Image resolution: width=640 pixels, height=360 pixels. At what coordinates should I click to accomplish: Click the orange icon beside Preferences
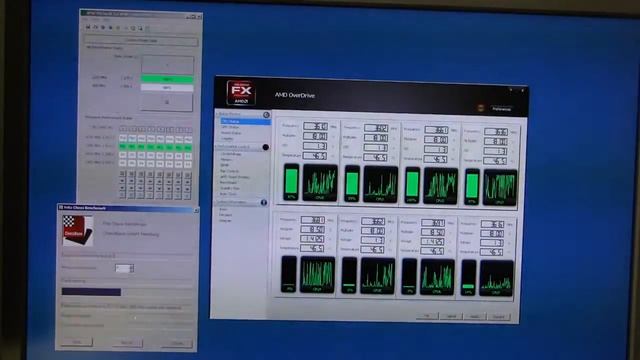coord(481,108)
